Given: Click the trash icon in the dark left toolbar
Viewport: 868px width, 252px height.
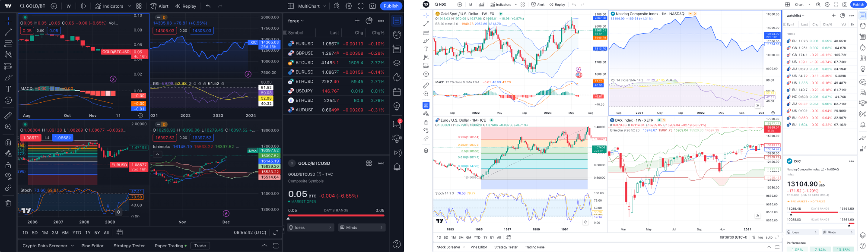Looking at the screenshot, I should [x=8, y=203].
